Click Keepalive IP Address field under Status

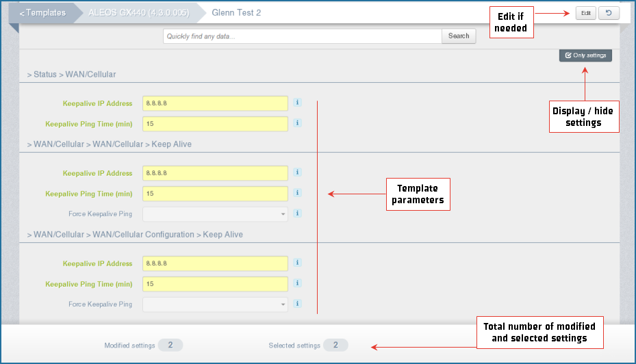click(215, 103)
